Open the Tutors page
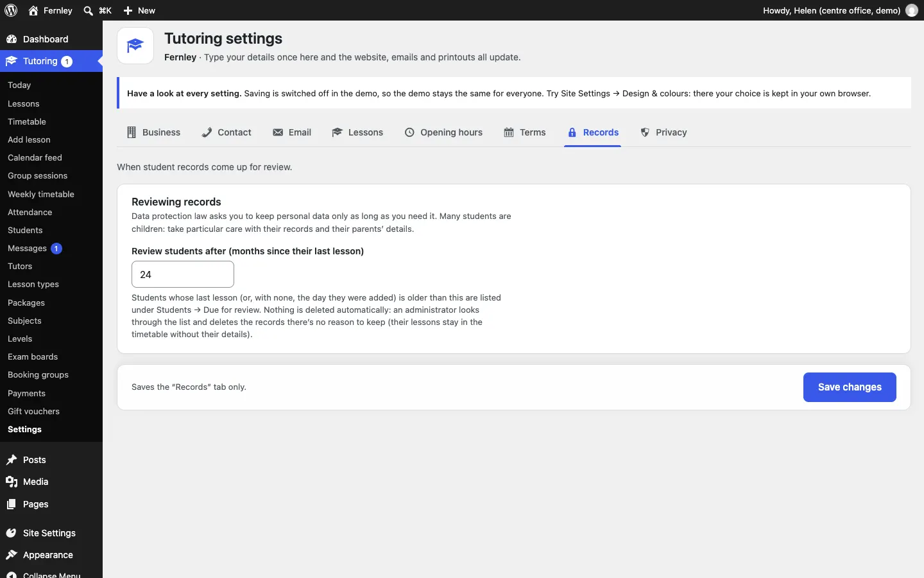 coord(20,266)
